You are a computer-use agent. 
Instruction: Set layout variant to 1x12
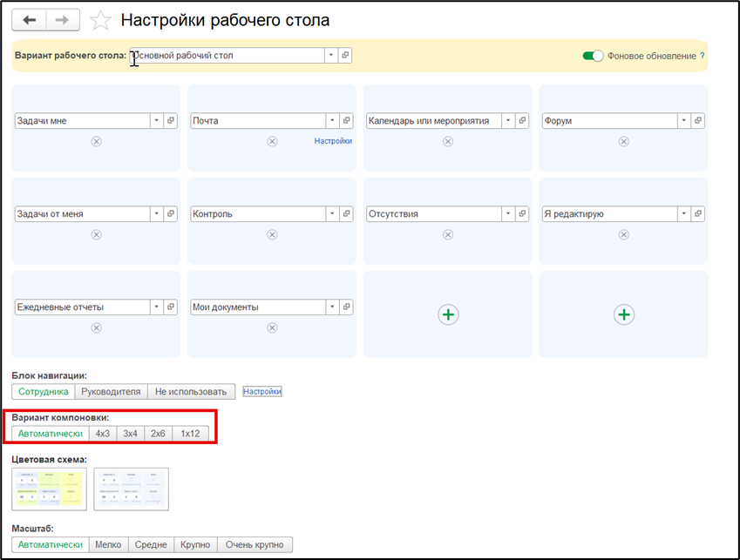tap(190, 434)
